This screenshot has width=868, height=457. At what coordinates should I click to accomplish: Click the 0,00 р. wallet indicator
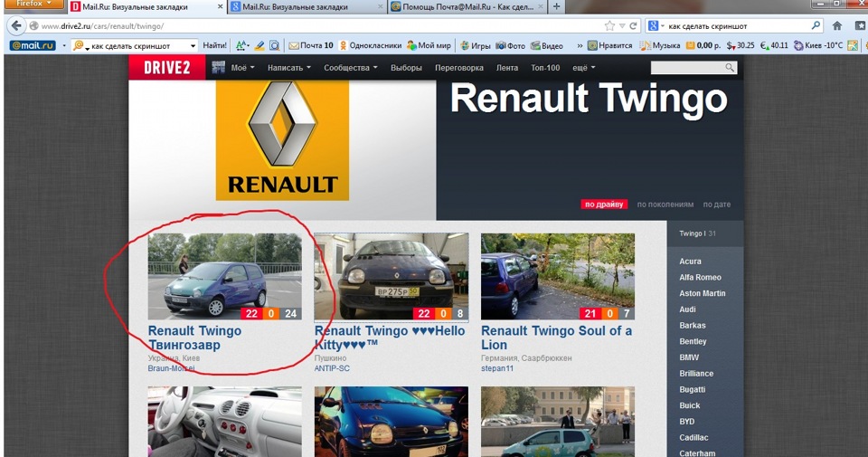click(x=703, y=45)
